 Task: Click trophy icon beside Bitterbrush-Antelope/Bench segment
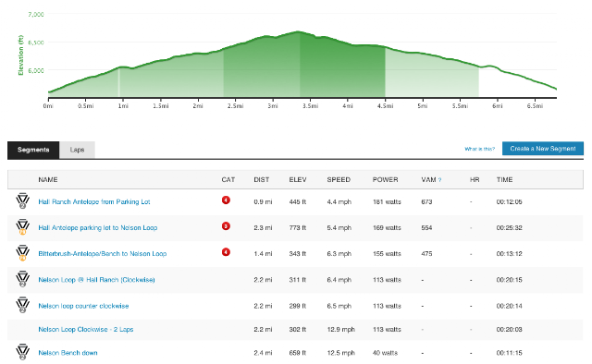(x=22, y=253)
